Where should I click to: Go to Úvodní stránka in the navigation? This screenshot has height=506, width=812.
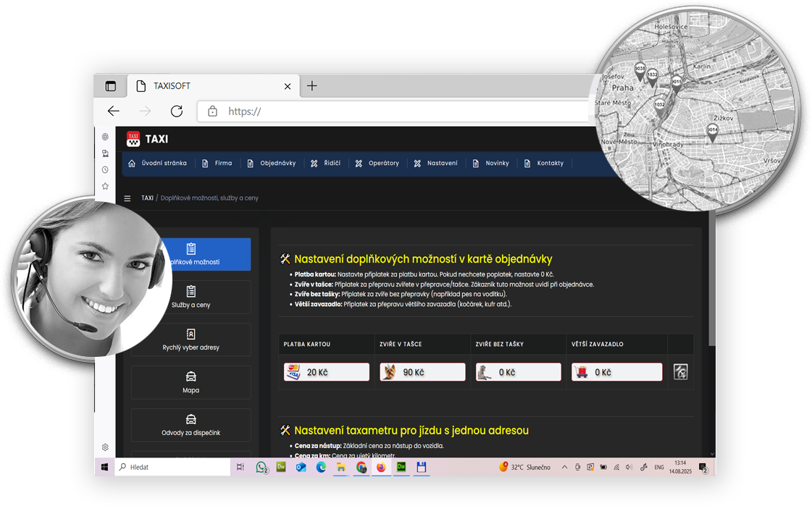click(157, 163)
